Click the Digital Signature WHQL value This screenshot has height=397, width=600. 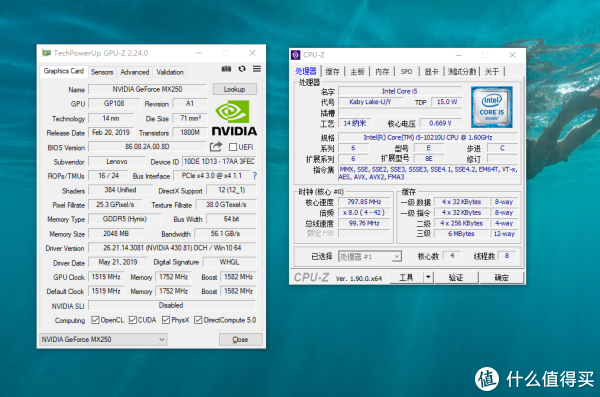pyautogui.click(x=229, y=262)
